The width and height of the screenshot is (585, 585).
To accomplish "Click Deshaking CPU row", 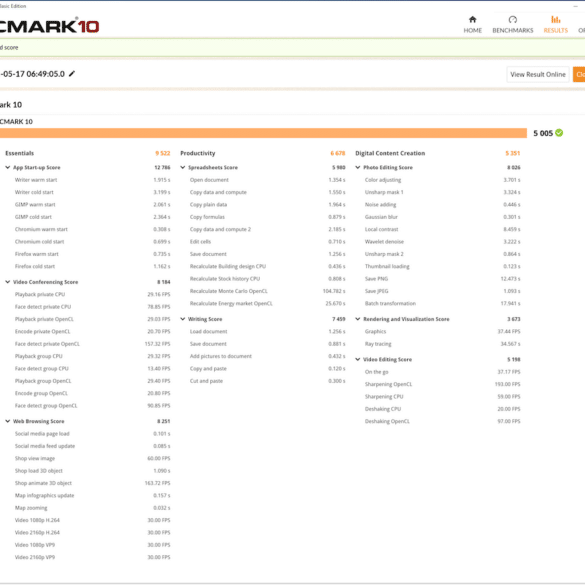I will [x=442, y=409].
